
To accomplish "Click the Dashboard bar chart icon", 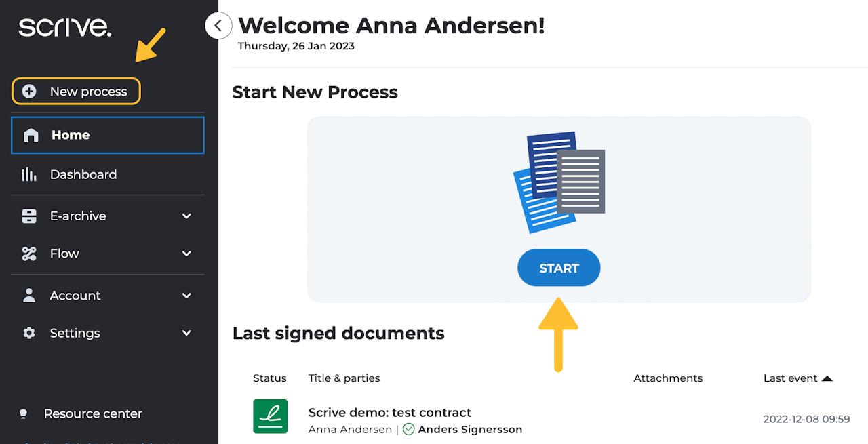I will (x=29, y=174).
